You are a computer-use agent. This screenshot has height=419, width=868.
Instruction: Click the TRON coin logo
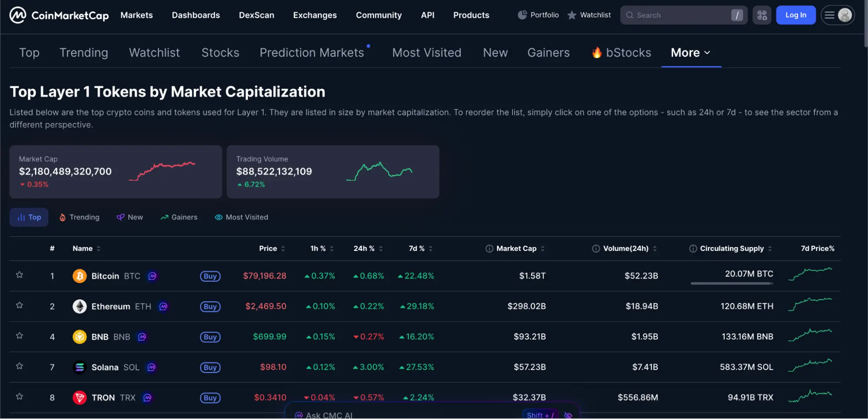79,397
